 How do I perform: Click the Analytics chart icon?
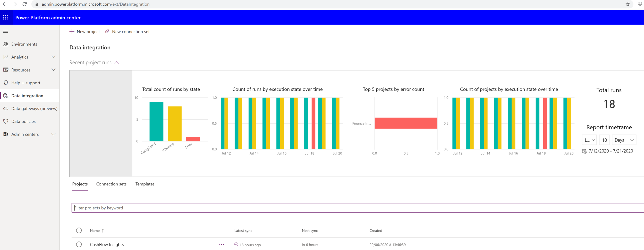[x=6, y=57]
